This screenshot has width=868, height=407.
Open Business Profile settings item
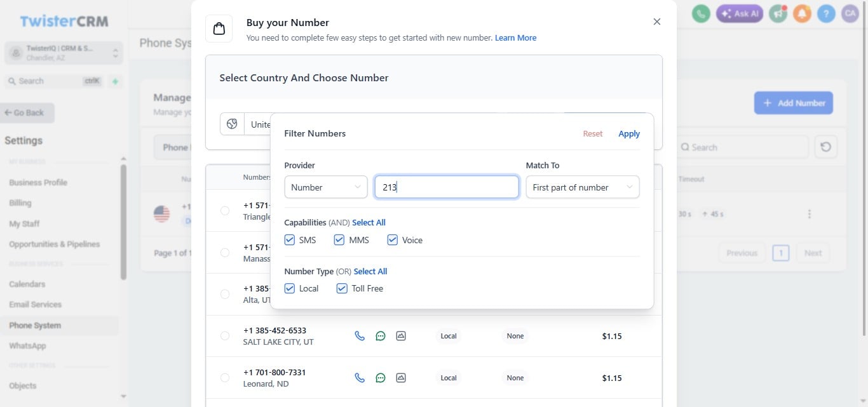[x=38, y=182]
